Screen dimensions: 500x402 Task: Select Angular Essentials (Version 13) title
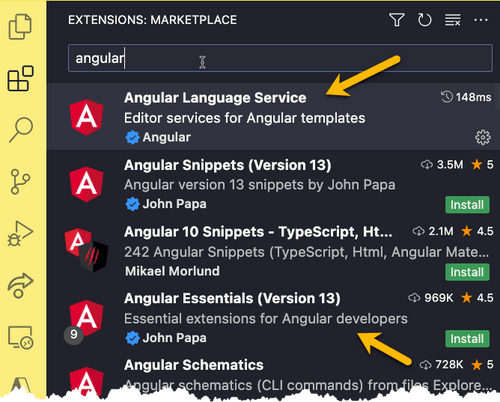point(232,298)
